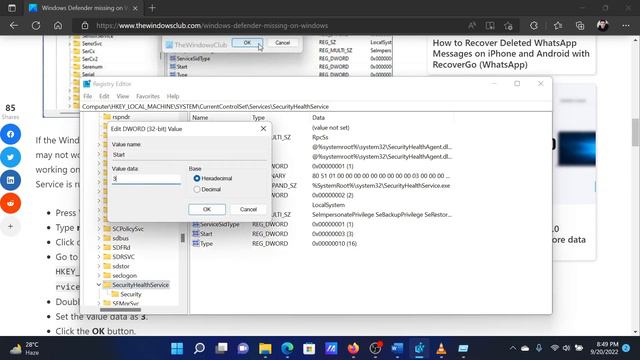Open browser collections icon
640x360 pixels.
click(x=580, y=26)
